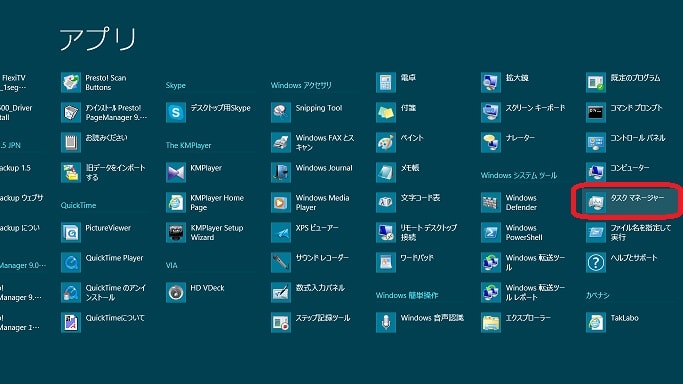Launch WordPad (ワードパッド) icon

[385, 263]
